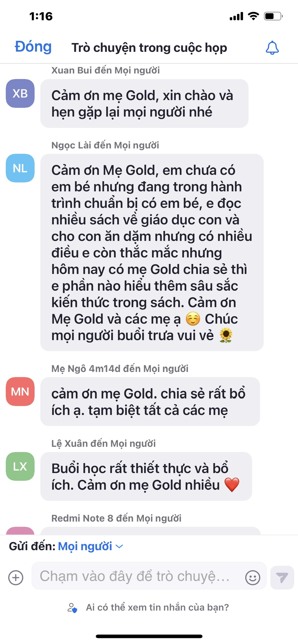Tap the privacy shield person icon
Screen dimensions: 298x644
[72, 608]
